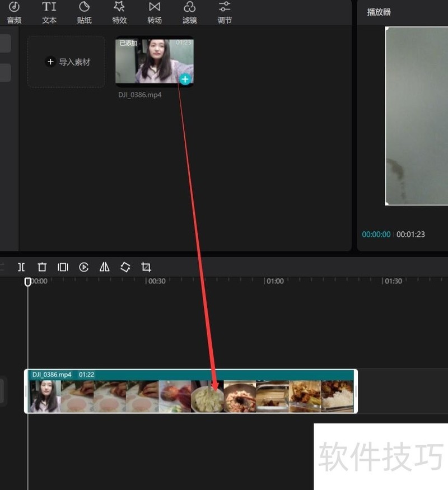Click the Rotate icon in timeline toolbar
This screenshot has width=448, height=490.
[125, 267]
